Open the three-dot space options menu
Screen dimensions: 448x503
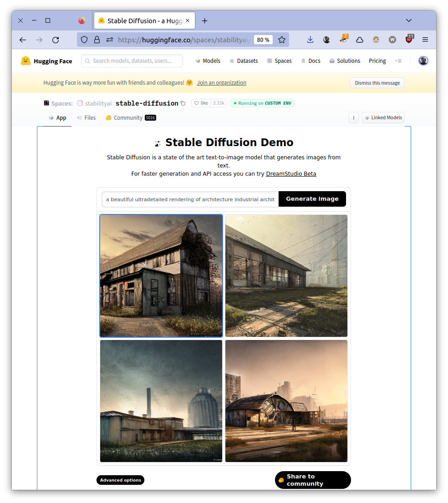click(x=353, y=117)
